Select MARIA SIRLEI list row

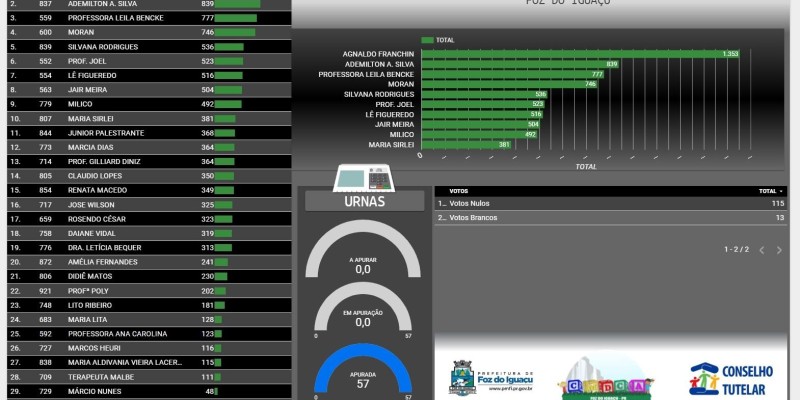pyautogui.click(x=149, y=119)
